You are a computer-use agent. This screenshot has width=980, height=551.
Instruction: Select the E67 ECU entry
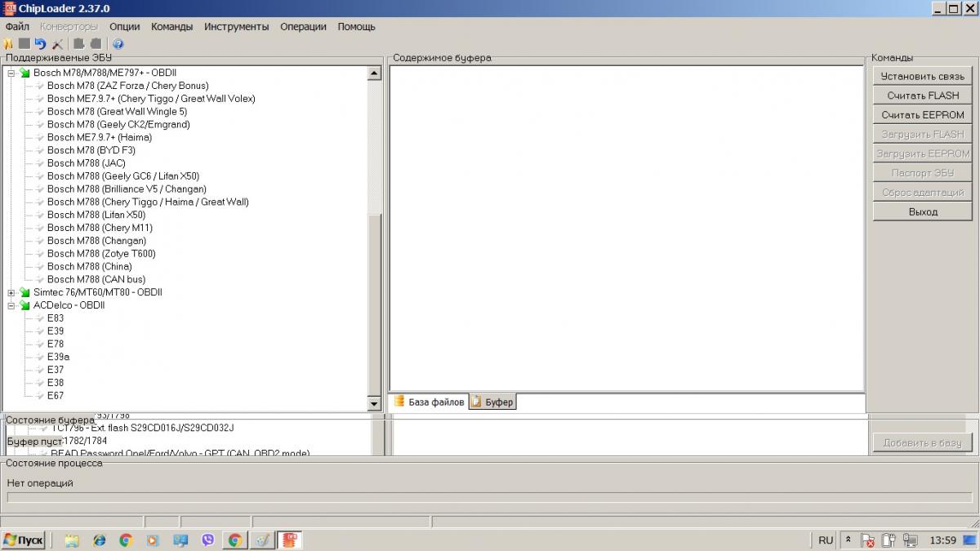[56, 396]
